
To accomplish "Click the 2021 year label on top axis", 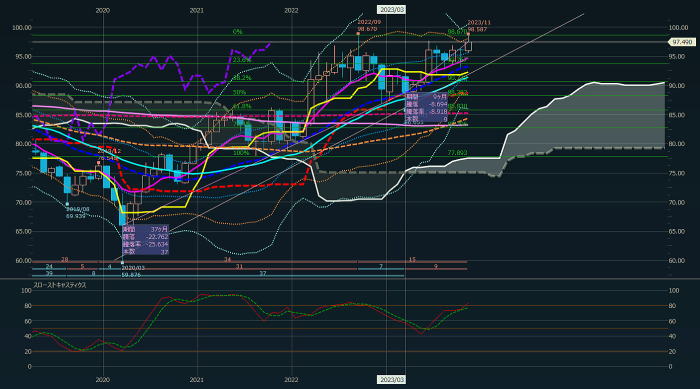I will tap(197, 10).
